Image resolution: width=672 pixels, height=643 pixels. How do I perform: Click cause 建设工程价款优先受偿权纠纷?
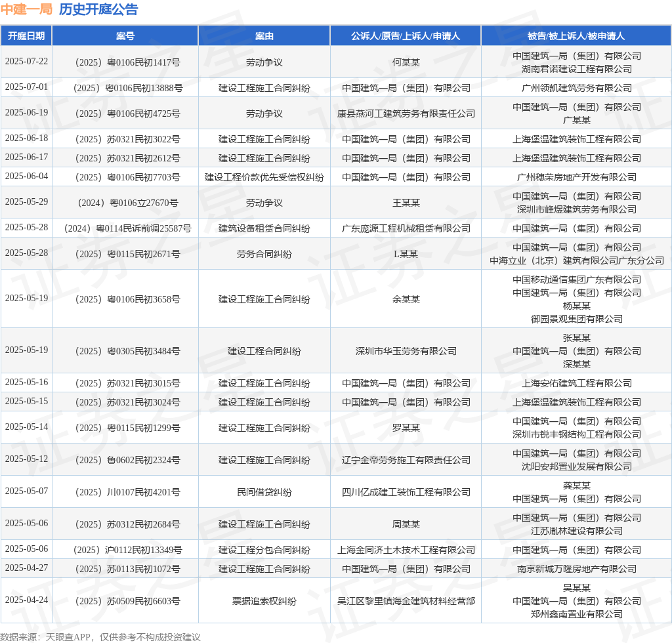pyautogui.click(x=264, y=177)
